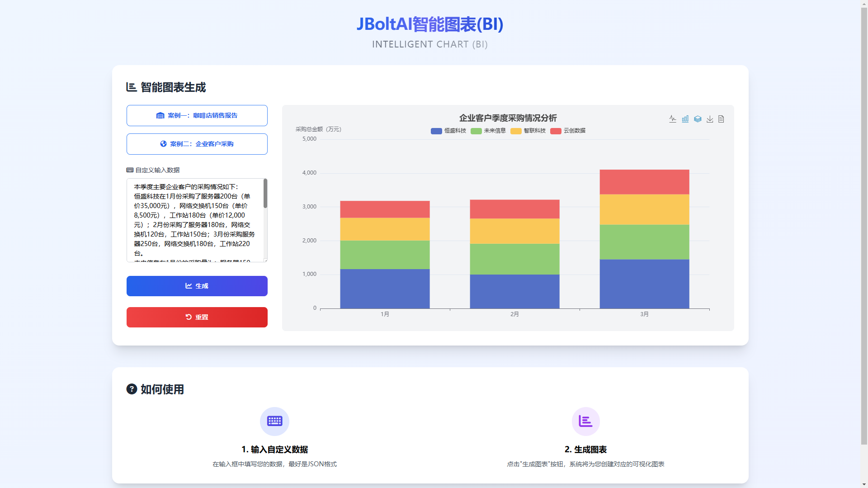The height and width of the screenshot is (488, 868).
Task: Switch chart to line view icon
Action: coord(673,119)
